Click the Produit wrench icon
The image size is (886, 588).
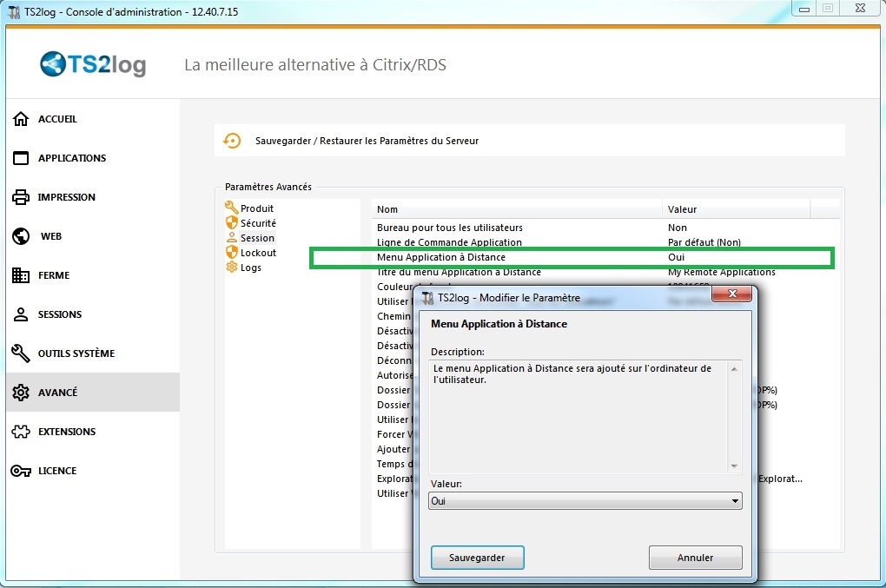(x=232, y=208)
